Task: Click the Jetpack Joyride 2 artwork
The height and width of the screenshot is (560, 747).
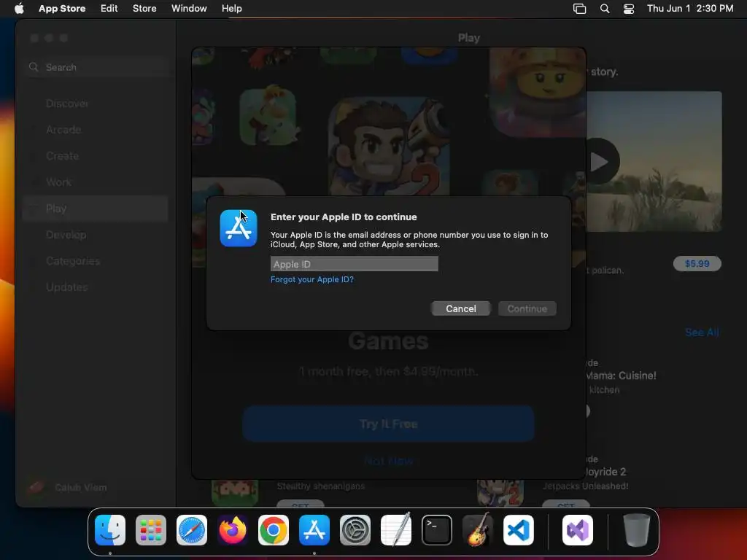Action: pos(388,147)
